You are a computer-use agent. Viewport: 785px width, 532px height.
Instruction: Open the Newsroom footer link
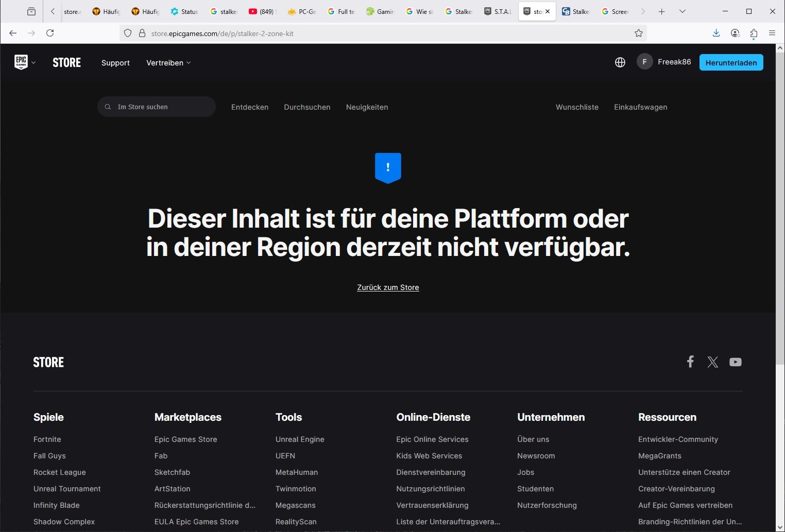(536, 456)
